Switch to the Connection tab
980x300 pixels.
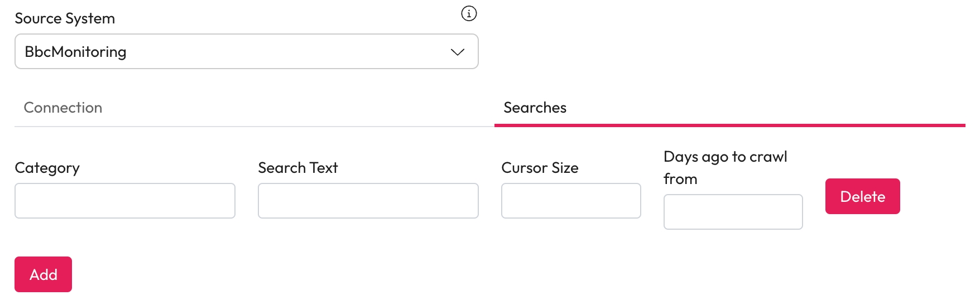pyautogui.click(x=63, y=108)
